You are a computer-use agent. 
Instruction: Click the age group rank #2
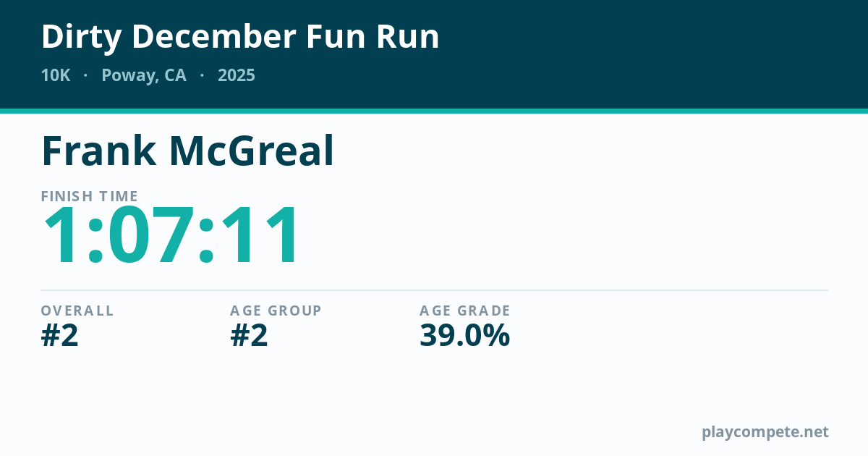tap(249, 336)
